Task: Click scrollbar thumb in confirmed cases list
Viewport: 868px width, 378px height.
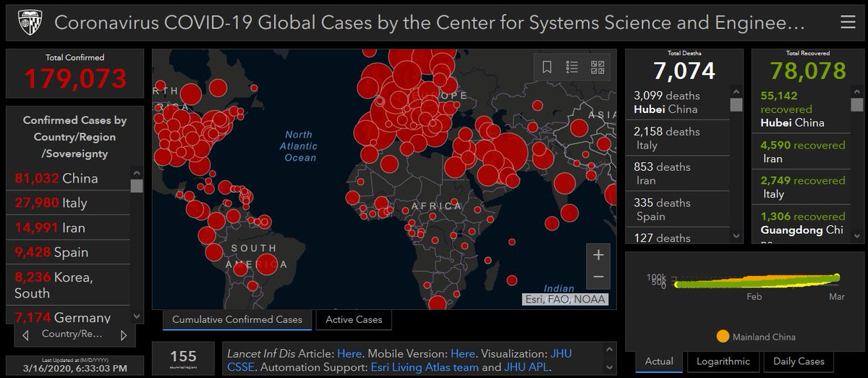Action: click(137, 186)
